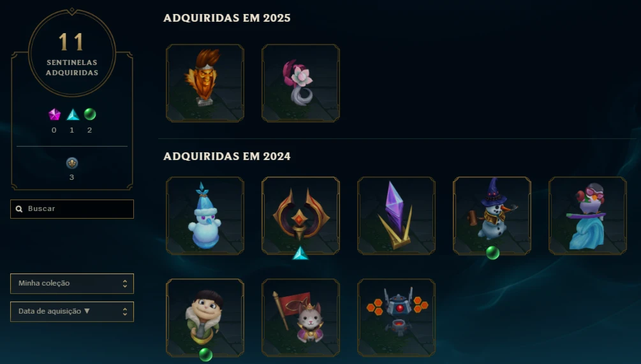Select the crowned cat with red flag ward

[301, 318]
